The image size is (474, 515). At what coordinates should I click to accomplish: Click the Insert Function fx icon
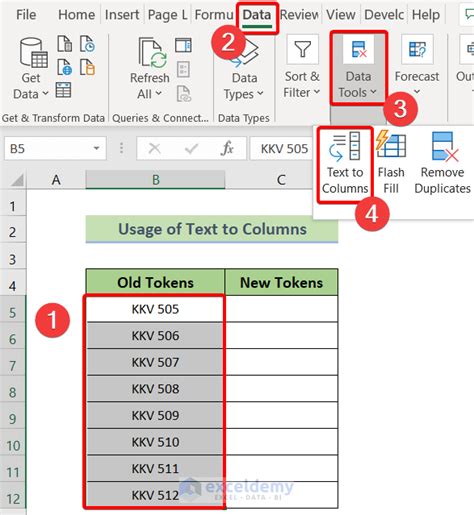[x=227, y=148]
